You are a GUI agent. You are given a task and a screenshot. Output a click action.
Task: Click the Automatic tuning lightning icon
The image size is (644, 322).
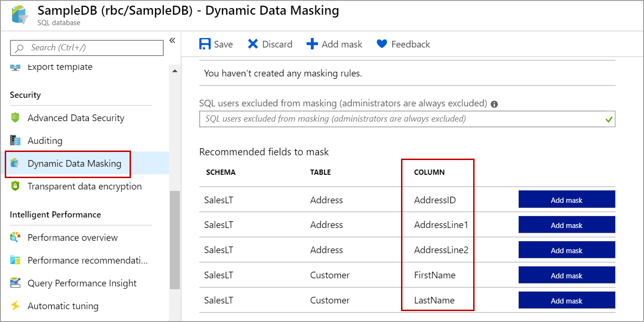click(15, 306)
